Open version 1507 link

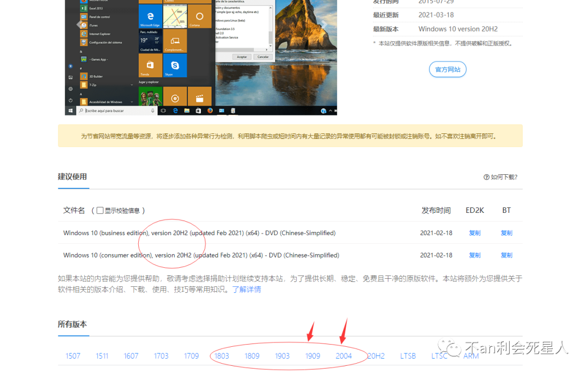[x=73, y=356]
